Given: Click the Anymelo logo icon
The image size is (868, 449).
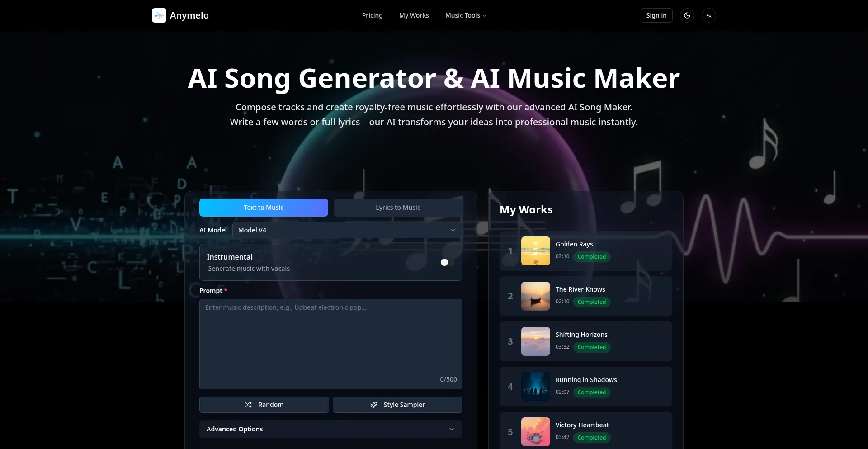Looking at the screenshot, I should tap(159, 15).
